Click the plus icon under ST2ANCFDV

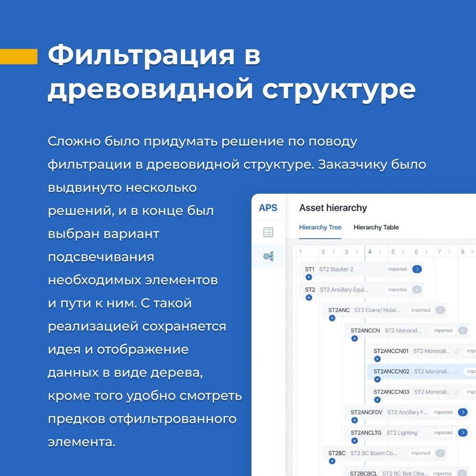coord(354,420)
